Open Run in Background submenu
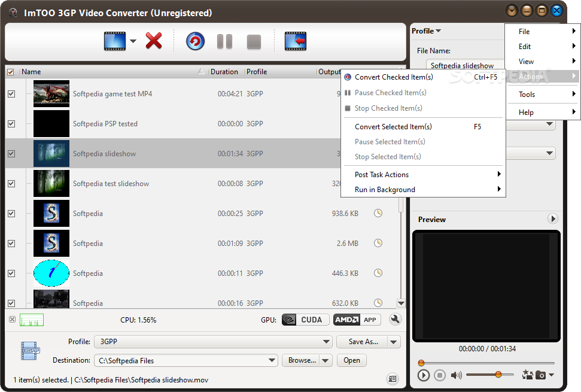581x392 pixels. click(x=423, y=189)
